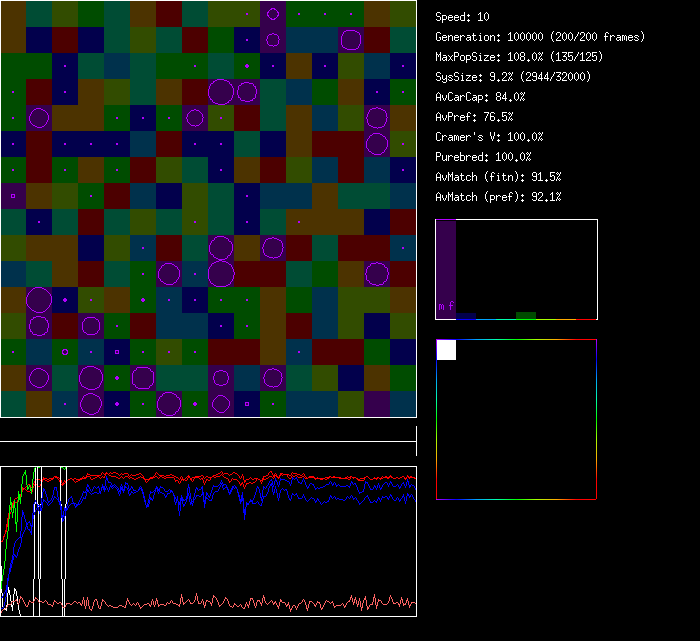Click the small green histogram bar

pos(525,315)
